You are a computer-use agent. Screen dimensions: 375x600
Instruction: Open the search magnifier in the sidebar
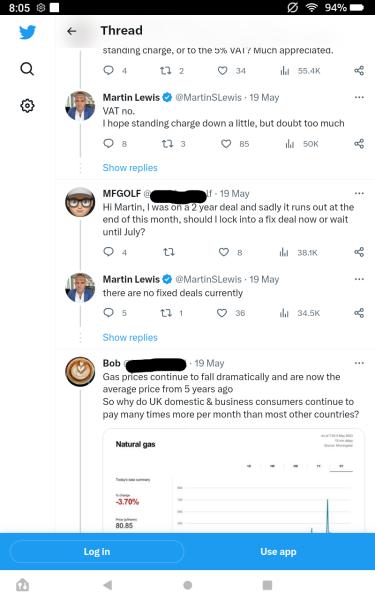(27, 69)
